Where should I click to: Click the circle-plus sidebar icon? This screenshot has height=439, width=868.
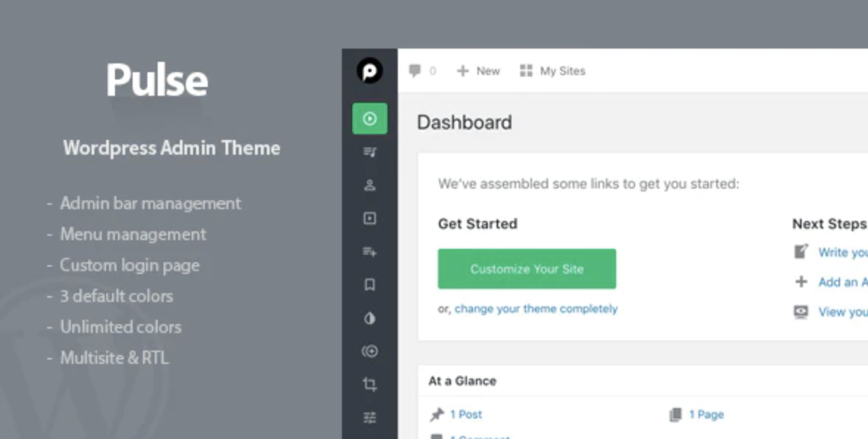(370, 351)
